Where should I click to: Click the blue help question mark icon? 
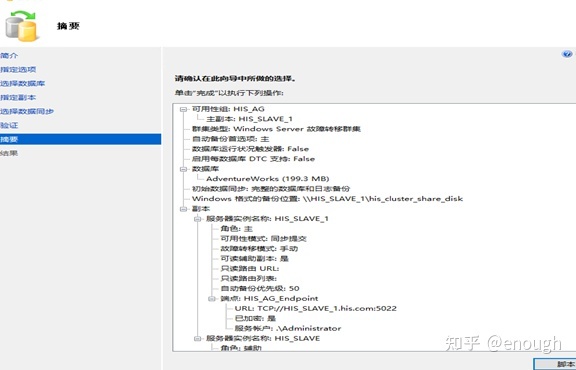(567, 54)
